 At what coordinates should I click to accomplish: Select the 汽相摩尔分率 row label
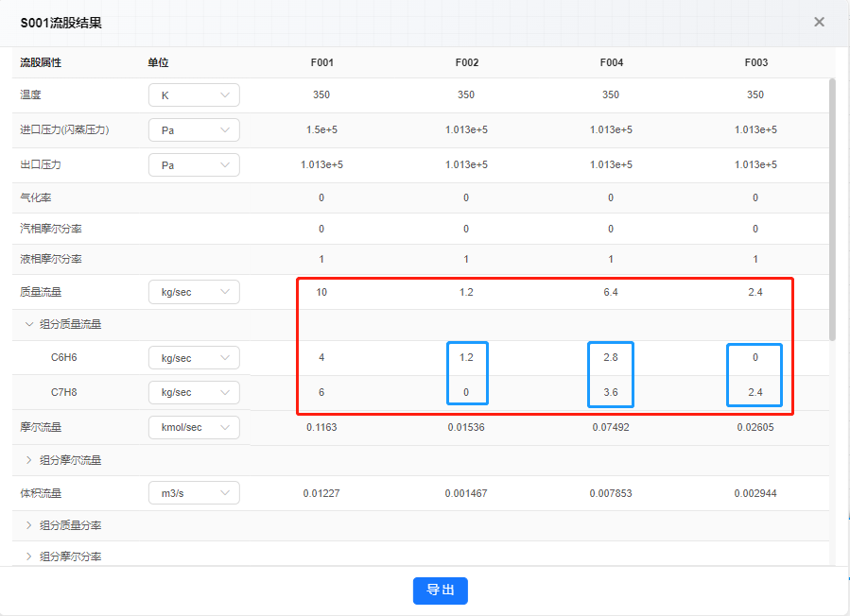51,229
